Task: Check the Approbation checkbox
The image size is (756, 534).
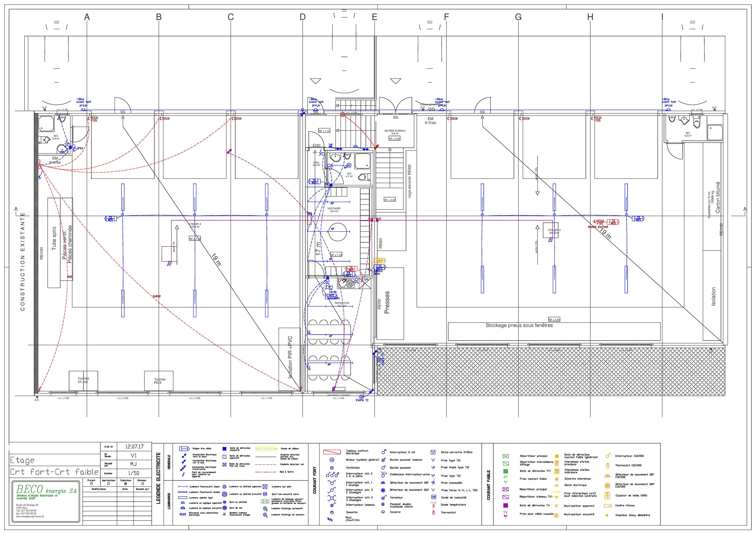Action: pyautogui.click(x=108, y=484)
